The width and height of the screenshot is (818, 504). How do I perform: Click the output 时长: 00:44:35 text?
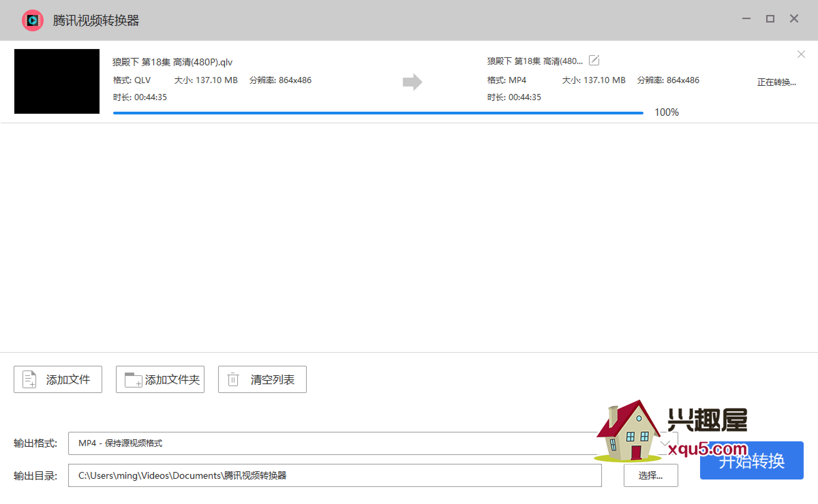coord(514,97)
